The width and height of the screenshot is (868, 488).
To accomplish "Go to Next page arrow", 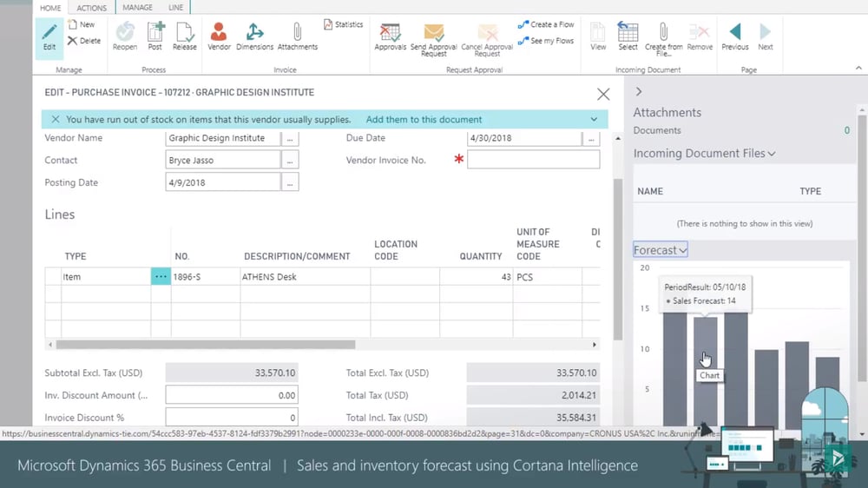I will 765,31.
